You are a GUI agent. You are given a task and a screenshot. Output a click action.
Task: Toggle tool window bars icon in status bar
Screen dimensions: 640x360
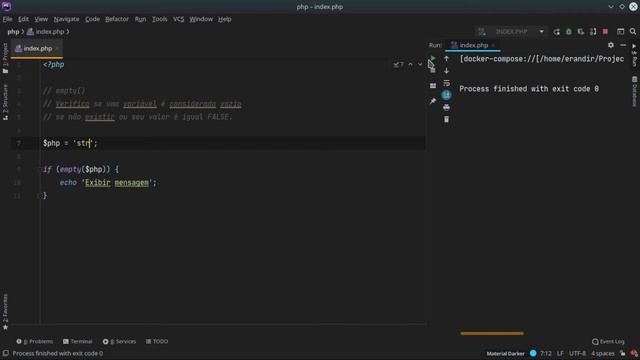click(x=5, y=353)
